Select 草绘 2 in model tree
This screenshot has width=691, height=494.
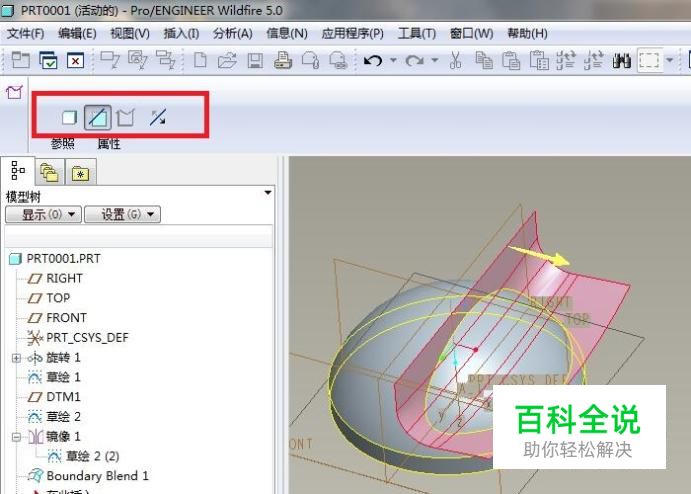[x=63, y=417]
